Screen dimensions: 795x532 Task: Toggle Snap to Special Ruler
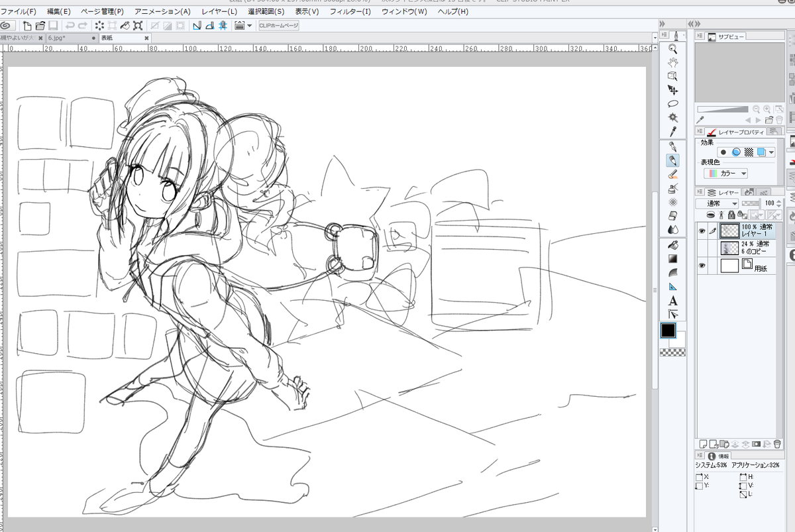pos(209,26)
